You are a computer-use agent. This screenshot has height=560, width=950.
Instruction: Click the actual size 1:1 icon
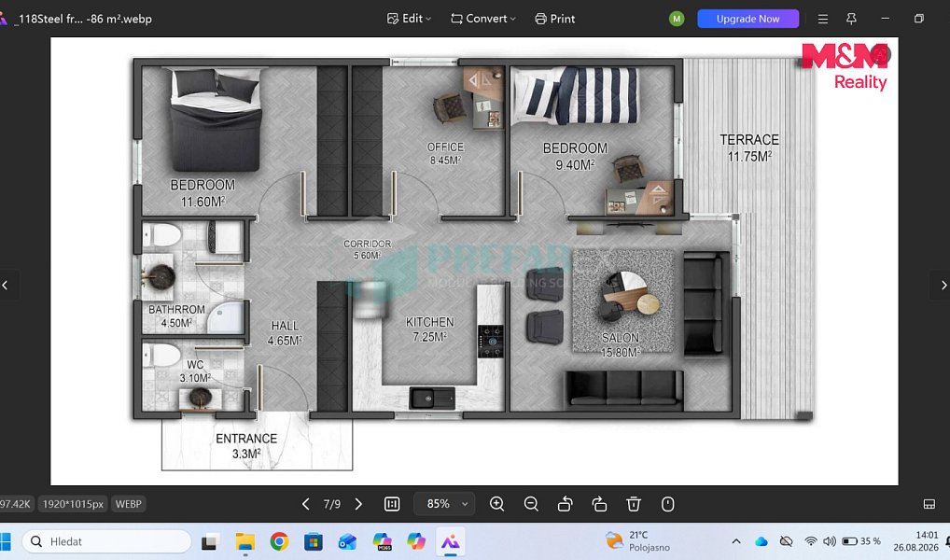click(x=392, y=504)
